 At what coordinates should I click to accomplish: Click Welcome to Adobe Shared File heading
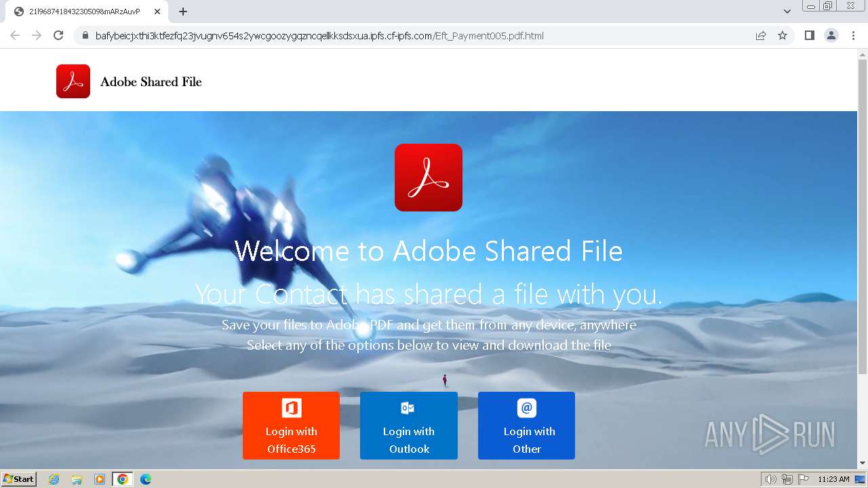[429, 251]
